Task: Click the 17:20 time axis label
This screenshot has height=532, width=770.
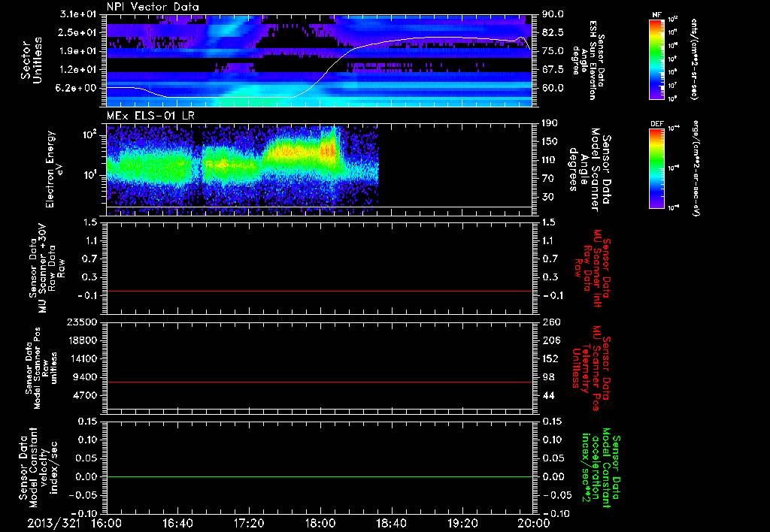Action: tap(249, 523)
